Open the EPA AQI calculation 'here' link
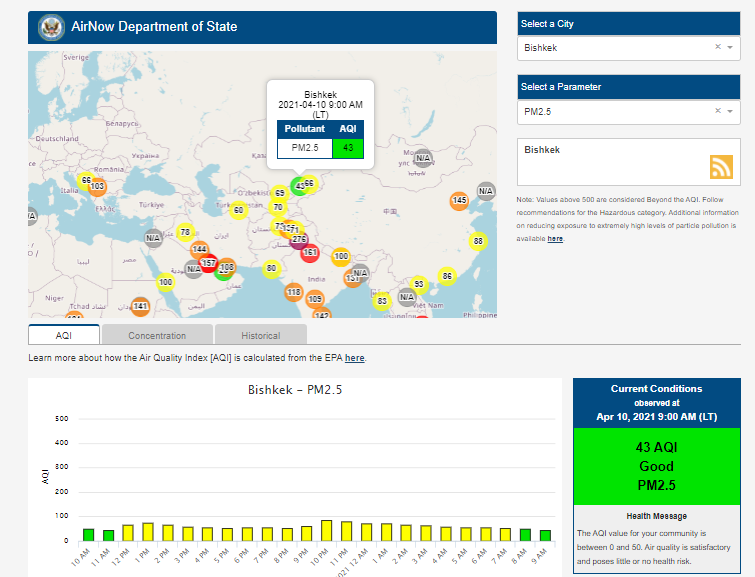755x577 pixels. point(354,357)
